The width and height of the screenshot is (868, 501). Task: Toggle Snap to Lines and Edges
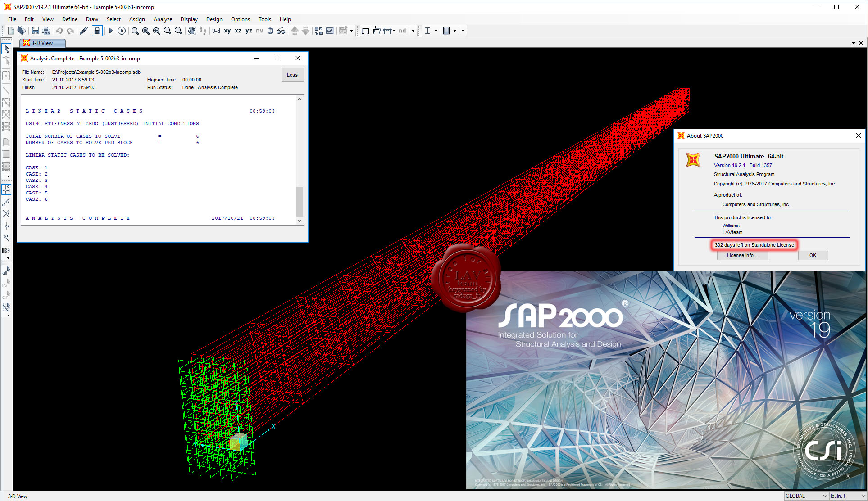6,238
